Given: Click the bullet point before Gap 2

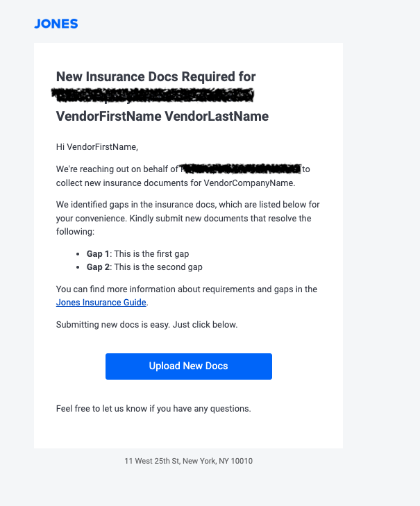Looking at the screenshot, I should (x=79, y=268).
